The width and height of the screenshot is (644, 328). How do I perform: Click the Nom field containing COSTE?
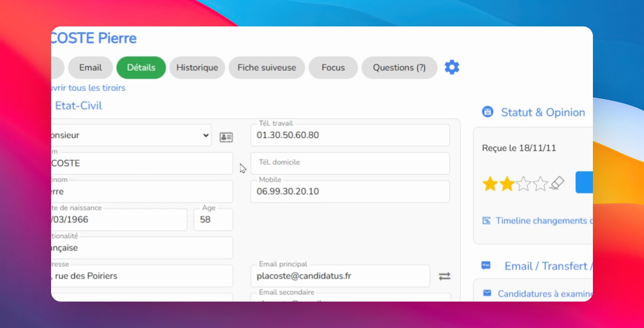pyautogui.click(x=142, y=163)
